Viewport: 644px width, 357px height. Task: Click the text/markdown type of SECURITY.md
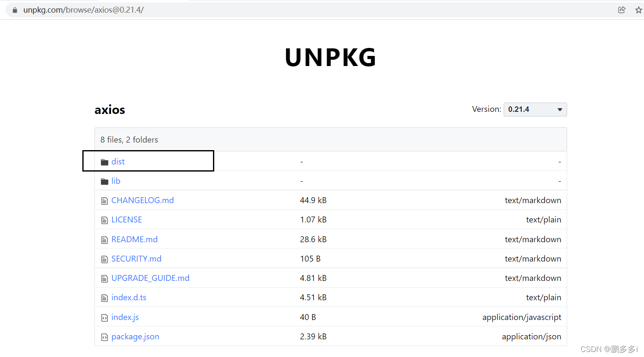pyautogui.click(x=533, y=259)
